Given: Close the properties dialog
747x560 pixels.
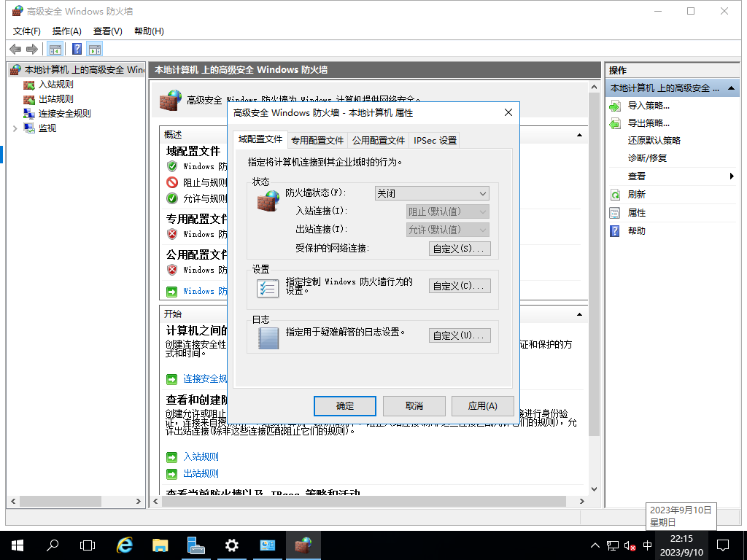Looking at the screenshot, I should (x=508, y=112).
